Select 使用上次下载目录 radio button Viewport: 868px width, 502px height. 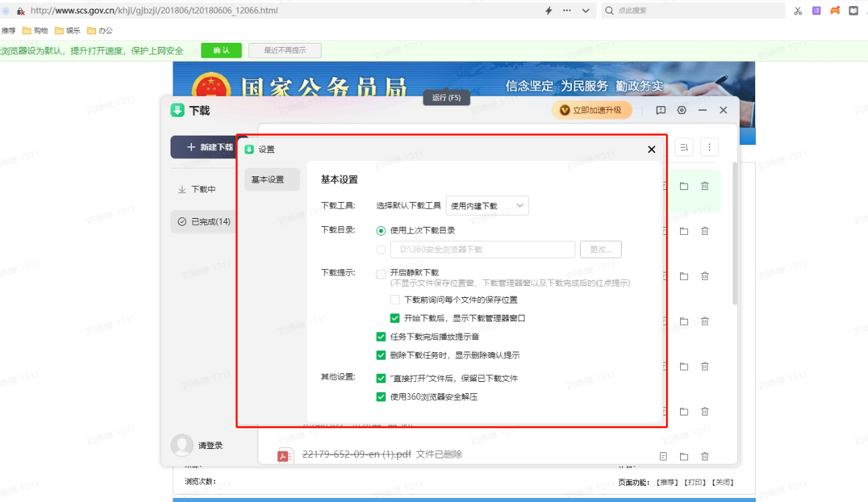(381, 230)
